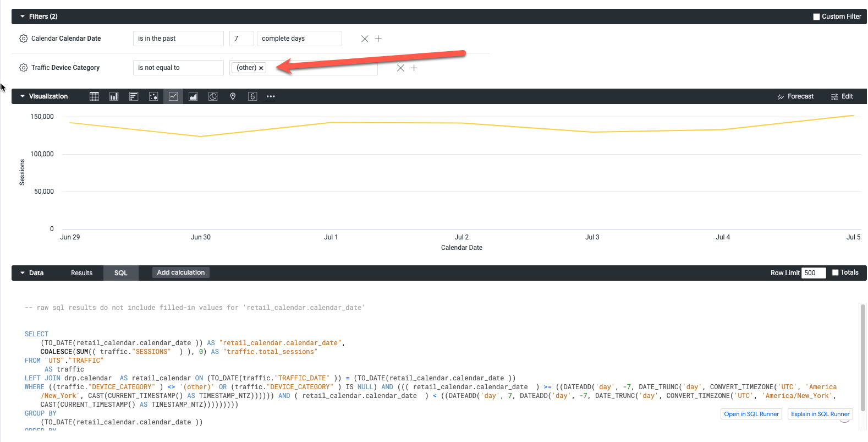Choose the single value visualization
The image size is (868, 442).
tap(252, 96)
